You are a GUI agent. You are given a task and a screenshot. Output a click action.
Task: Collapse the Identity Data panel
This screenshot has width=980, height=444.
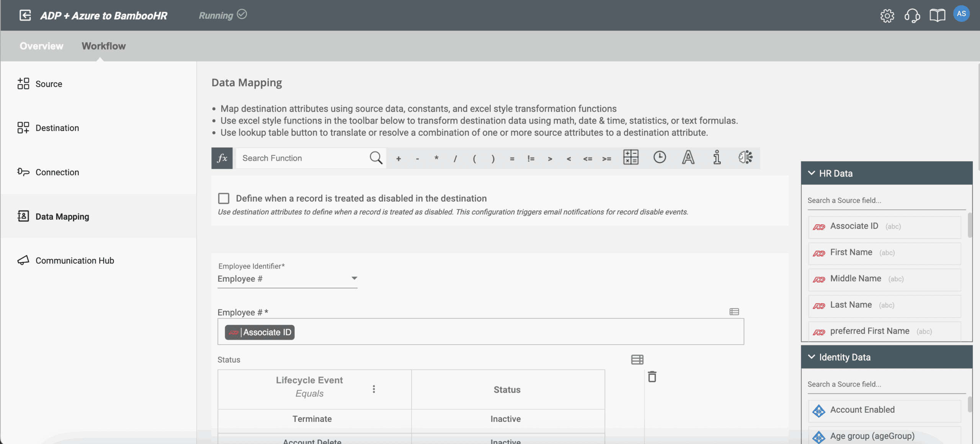pyautogui.click(x=811, y=357)
